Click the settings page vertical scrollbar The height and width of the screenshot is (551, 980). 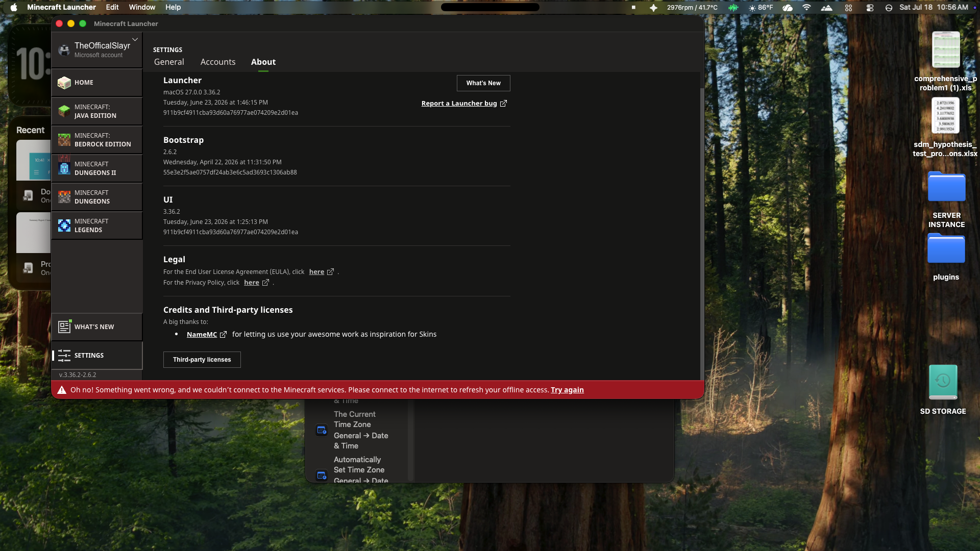click(x=702, y=235)
